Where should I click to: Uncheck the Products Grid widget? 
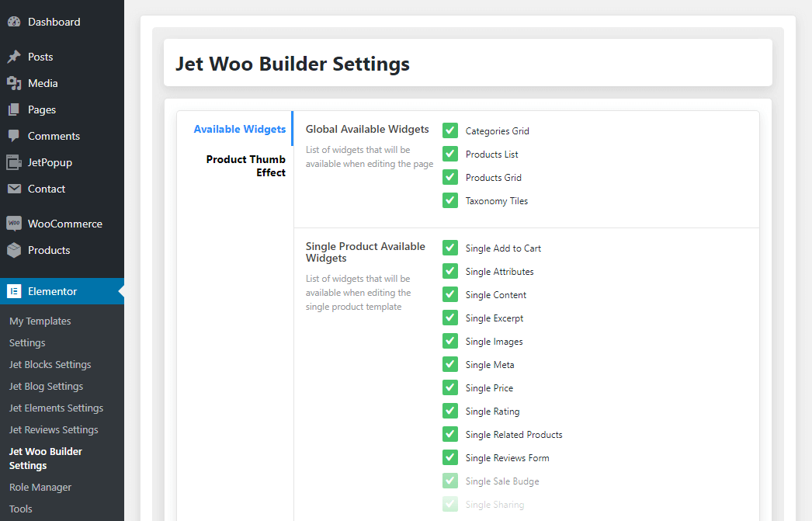[x=450, y=177]
